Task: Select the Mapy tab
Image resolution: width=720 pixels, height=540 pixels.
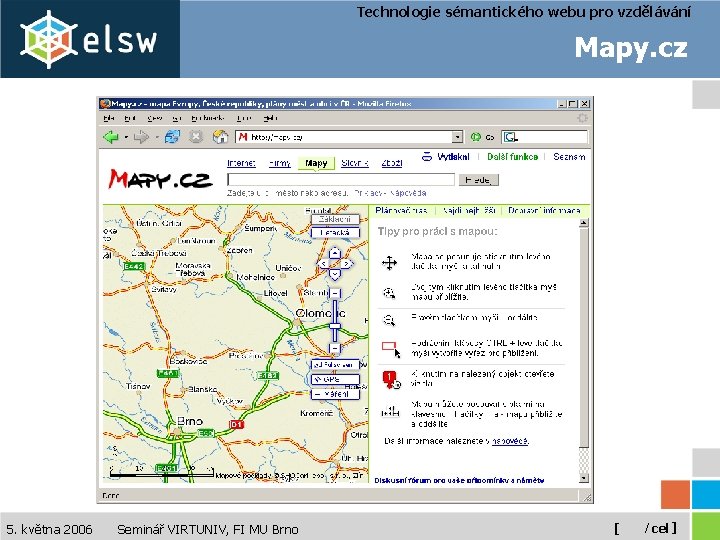Action: tap(316, 163)
